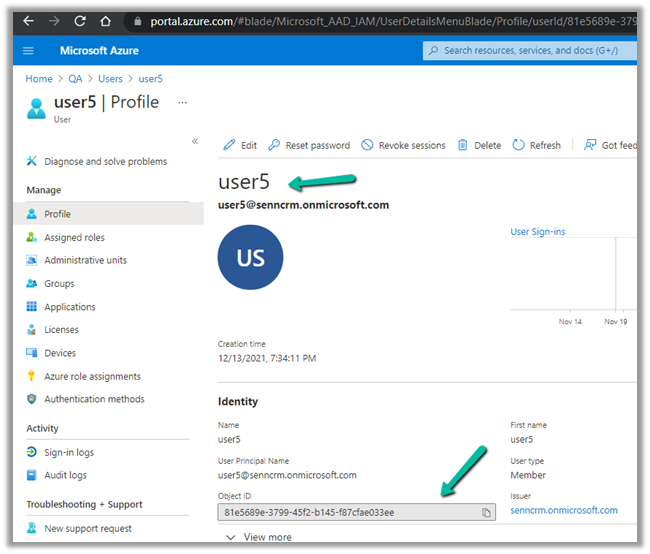Go to Sign-in logs

tap(68, 452)
